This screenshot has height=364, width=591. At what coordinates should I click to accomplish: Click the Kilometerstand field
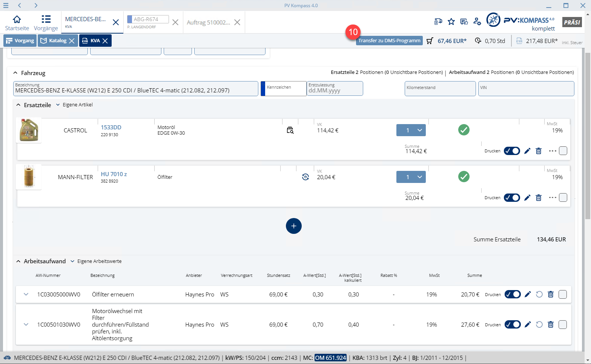pos(440,89)
